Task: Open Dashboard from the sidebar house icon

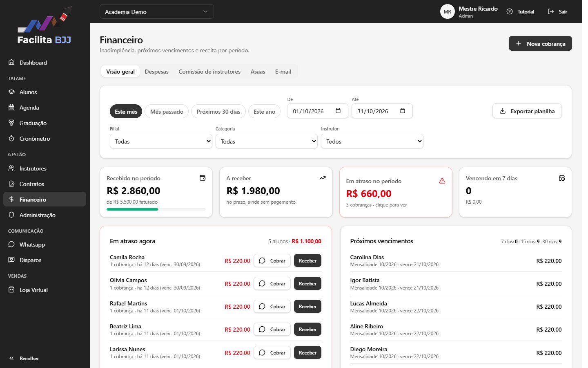Action: pyautogui.click(x=11, y=63)
